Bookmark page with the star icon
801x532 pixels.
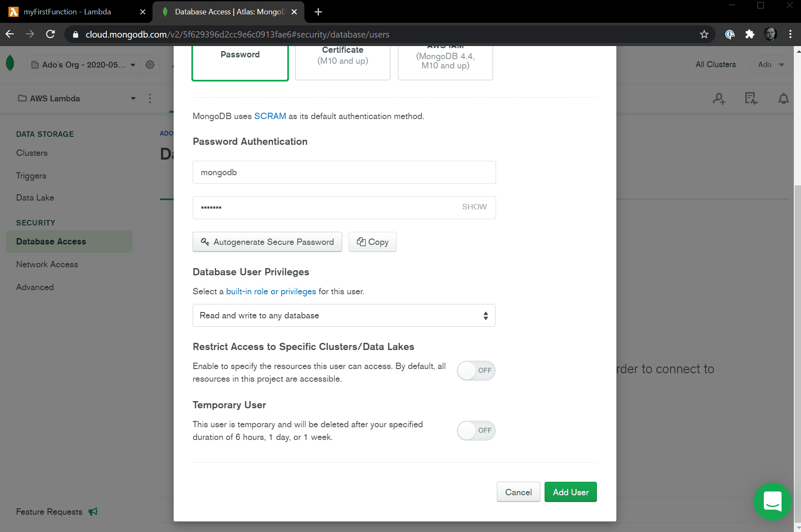(704, 35)
